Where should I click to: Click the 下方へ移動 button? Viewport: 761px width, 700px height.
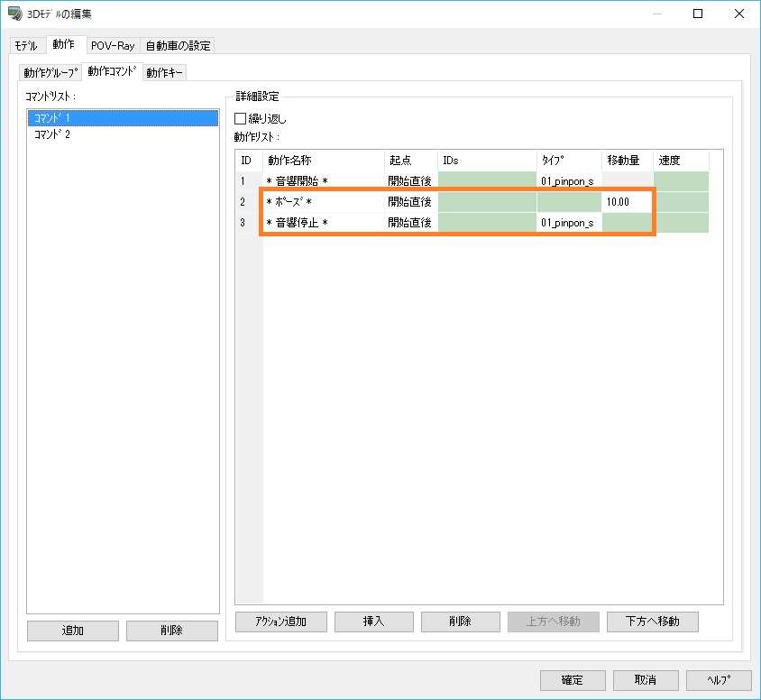pyautogui.click(x=652, y=622)
